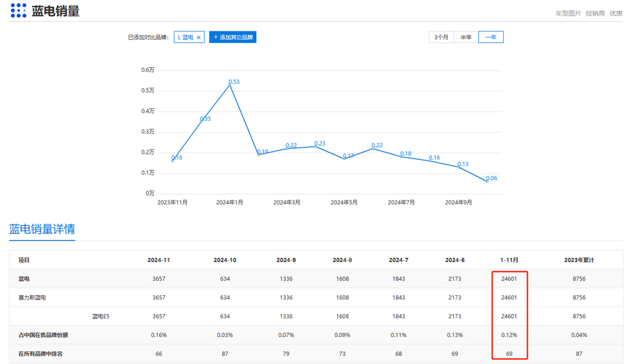This screenshot has width=641, height=364.
Task: Click 1336 in the 蓝电E5 row
Action: coord(286,316)
